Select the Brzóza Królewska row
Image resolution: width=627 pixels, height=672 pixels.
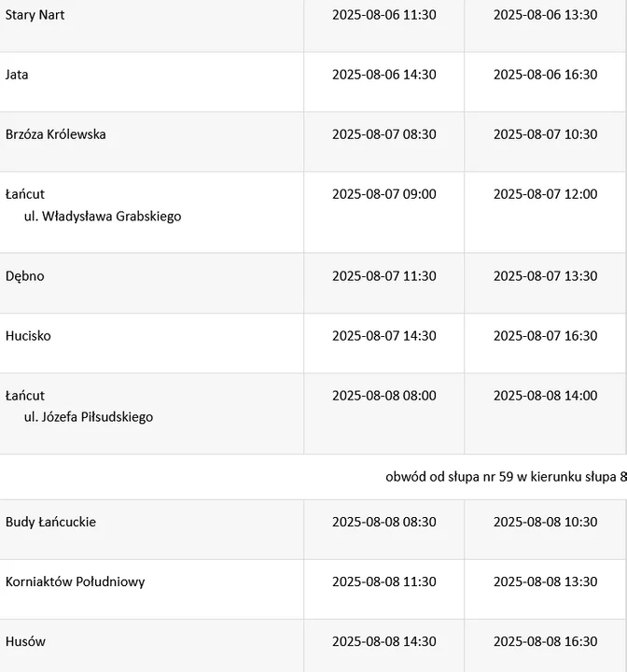tap(313, 142)
